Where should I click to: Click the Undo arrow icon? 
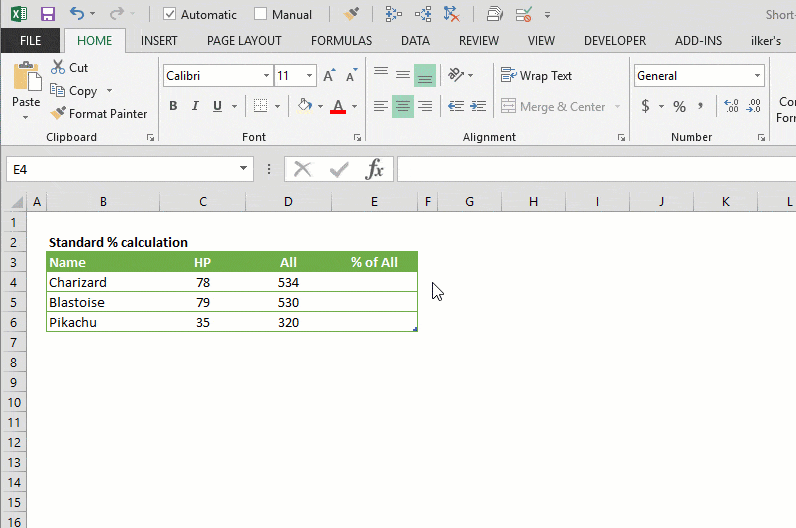coord(77,14)
